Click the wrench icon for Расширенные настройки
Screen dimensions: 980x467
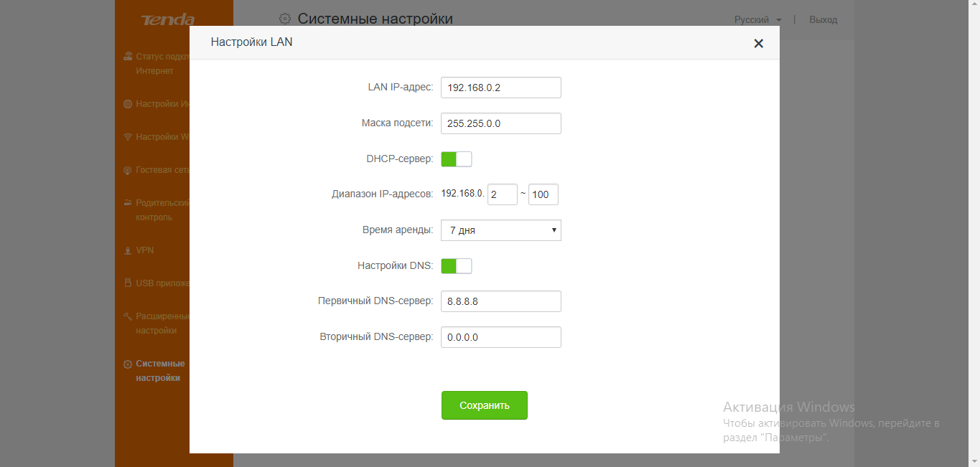[x=128, y=316]
